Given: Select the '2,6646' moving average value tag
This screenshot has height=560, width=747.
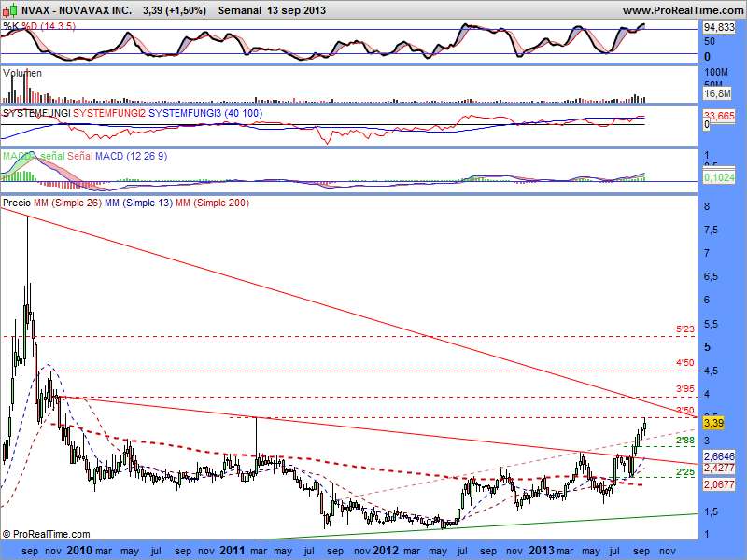Looking at the screenshot, I should click(x=719, y=456).
